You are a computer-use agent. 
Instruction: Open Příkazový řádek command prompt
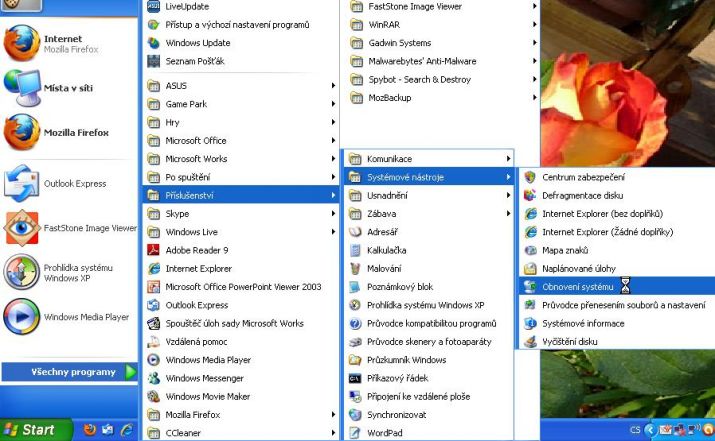(x=429, y=378)
